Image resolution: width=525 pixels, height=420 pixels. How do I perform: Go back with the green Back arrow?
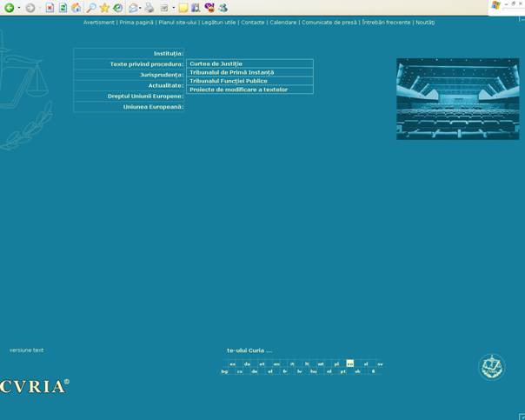point(9,8)
